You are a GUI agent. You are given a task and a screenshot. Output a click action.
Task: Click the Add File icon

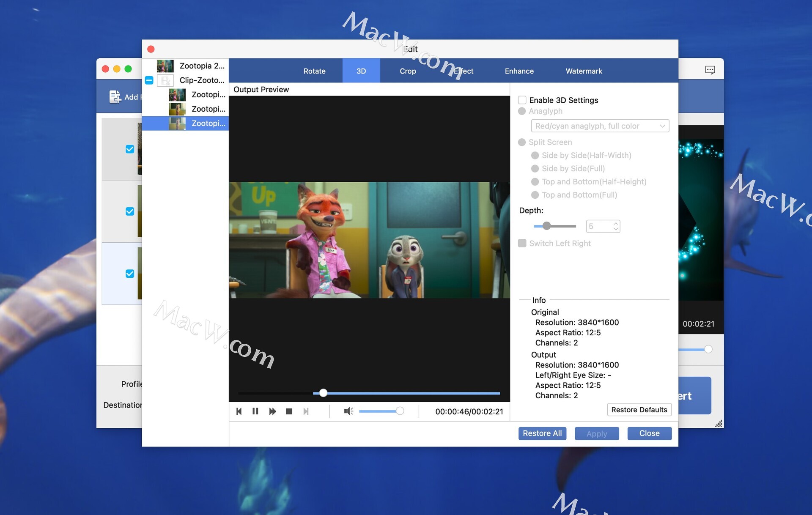pos(115,97)
